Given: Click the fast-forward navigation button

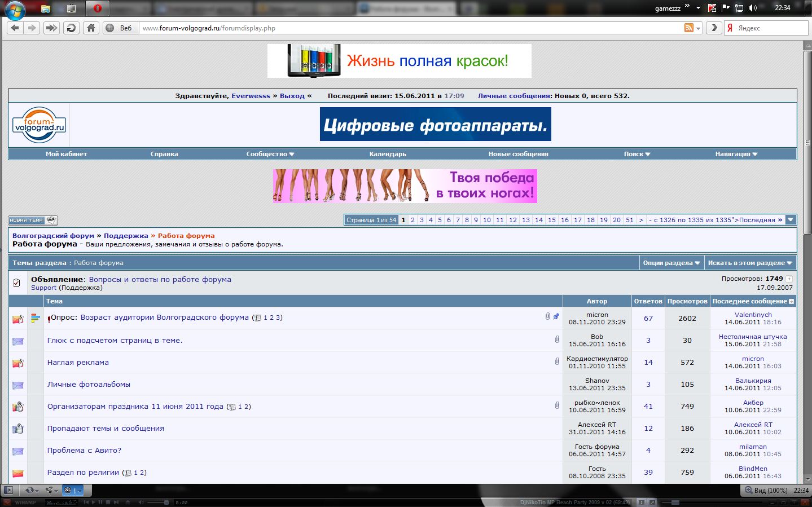Looking at the screenshot, I should (x=51, y=28).
